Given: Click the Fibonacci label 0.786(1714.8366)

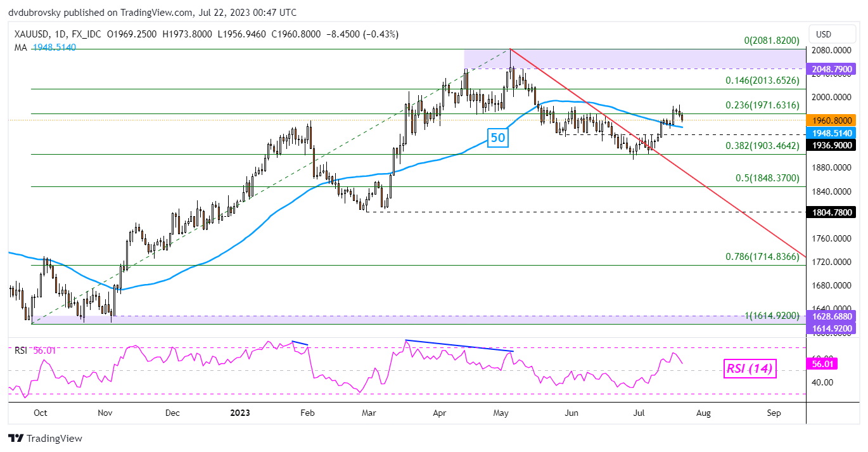Looking at the screenshot, I should [x=763, y=257].
